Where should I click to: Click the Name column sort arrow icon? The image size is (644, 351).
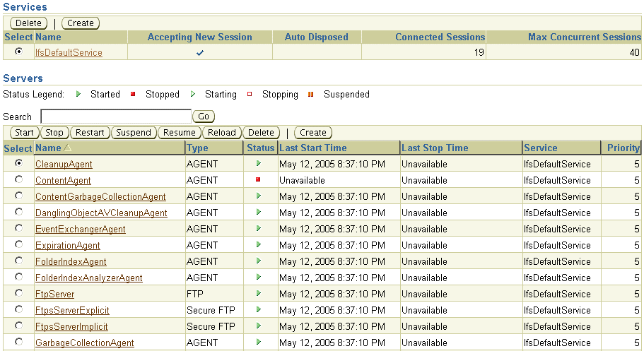68,148
